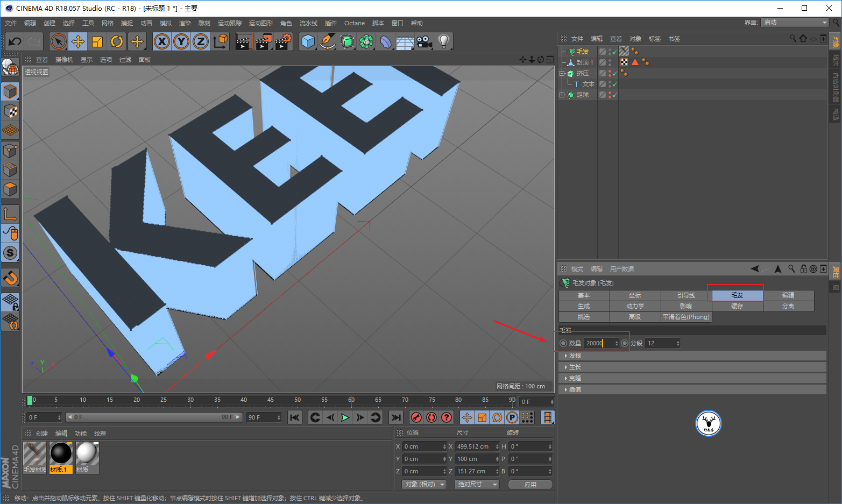842x504 pixels.
Task: Toggle the Autokeying red button
Action: click(431, 417)
